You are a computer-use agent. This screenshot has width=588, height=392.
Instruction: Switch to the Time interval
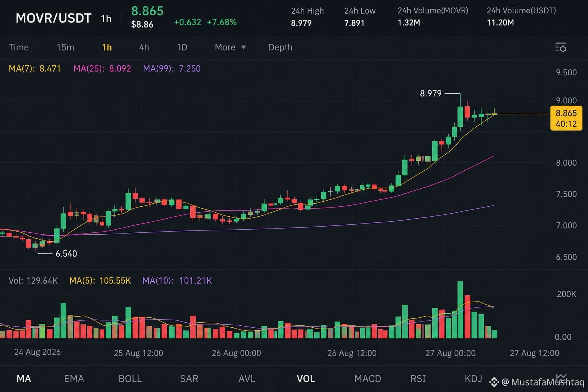pyautogui.click(x=18, y=47)
